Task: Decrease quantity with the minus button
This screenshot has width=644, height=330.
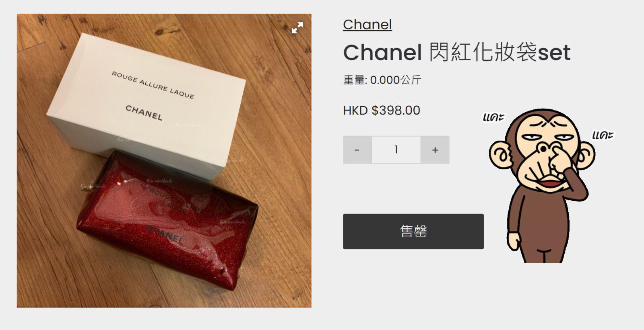Action: click(357, 150)
